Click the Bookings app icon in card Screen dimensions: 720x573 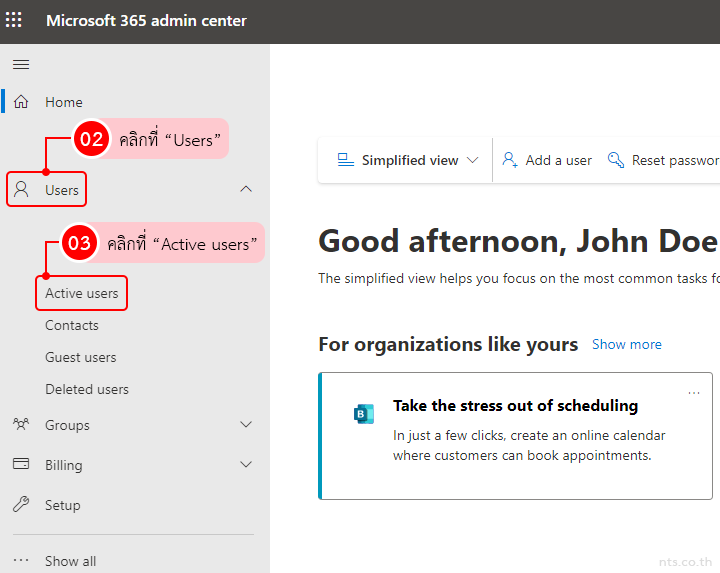pyautogui.click(x=364, y=414)
